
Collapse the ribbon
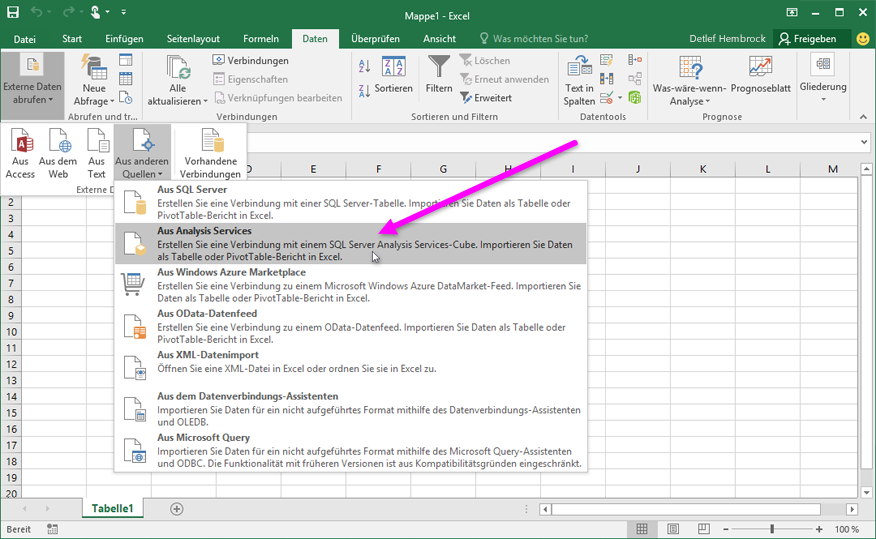863,117
